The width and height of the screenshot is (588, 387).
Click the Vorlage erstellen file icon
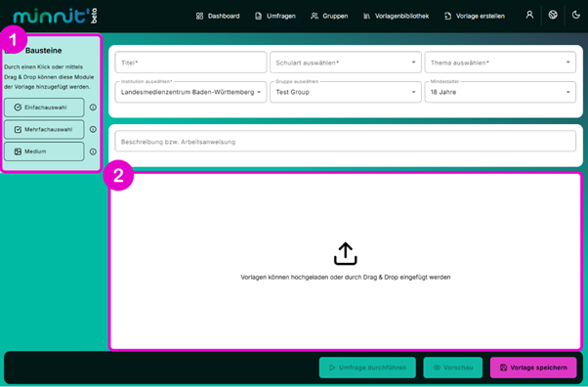(x=447, y=17)
